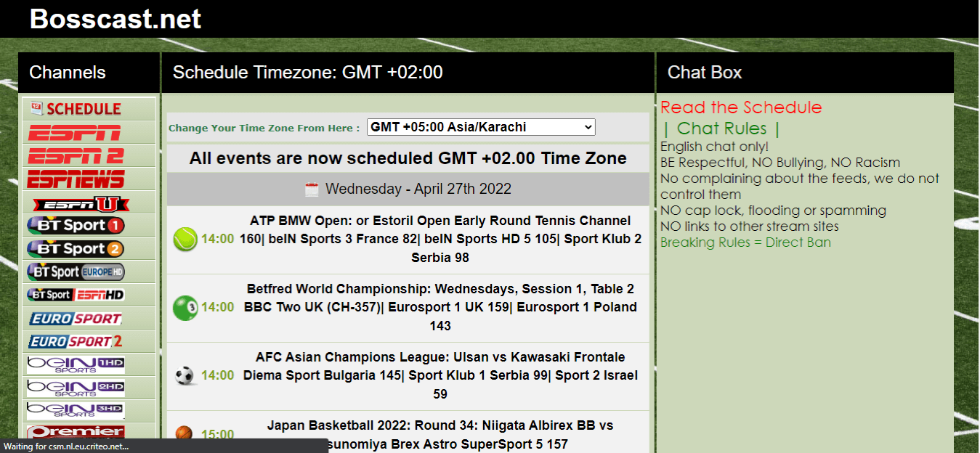Screen dimensions: 980x453
Task: Open the Betfred World Championship event
Action: 440,307
